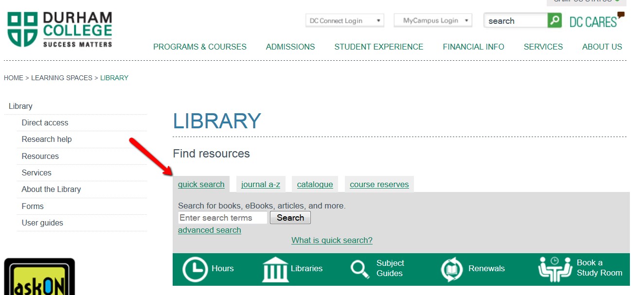This screenshot has width=644, height=295.
Task: Click the Search button in quick search
Action: coord(290,218)
